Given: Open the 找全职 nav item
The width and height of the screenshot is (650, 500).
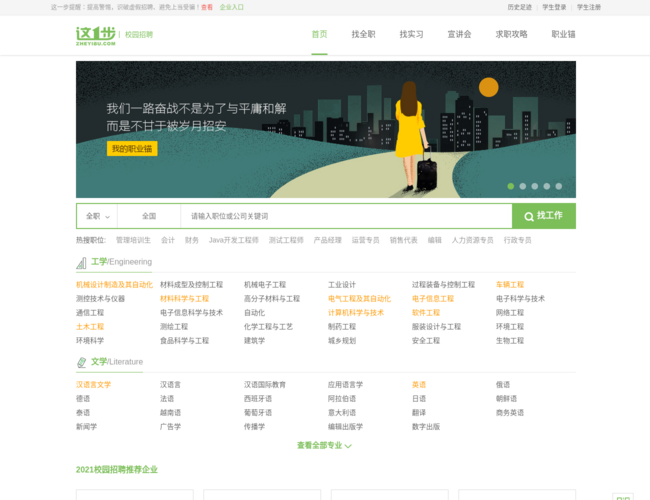Looking at the screenshot, I should (x=363, y=34).
